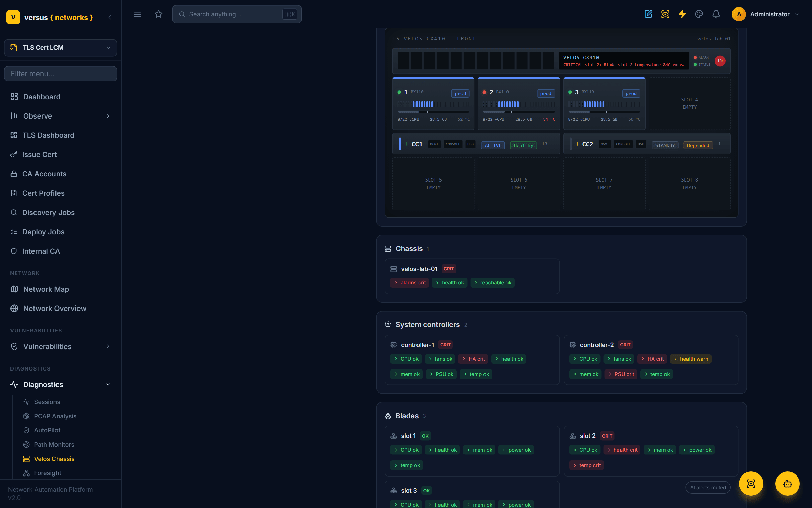This screenshot has width=812, height=508.
Task: Expand the Observe menu section
Action: pos(61,116)
